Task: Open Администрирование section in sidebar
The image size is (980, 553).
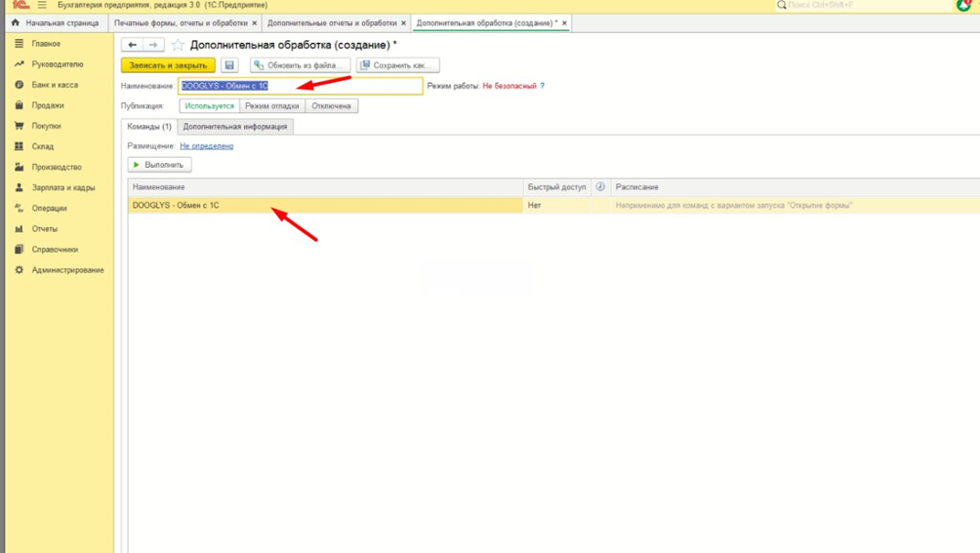Action: pyautogui.click(x=67, y=270)
